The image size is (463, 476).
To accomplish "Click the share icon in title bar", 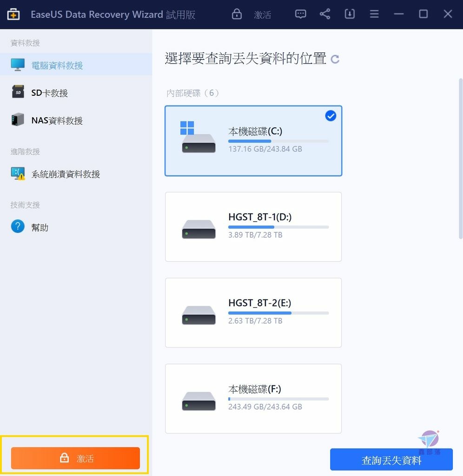I will 325,14.
